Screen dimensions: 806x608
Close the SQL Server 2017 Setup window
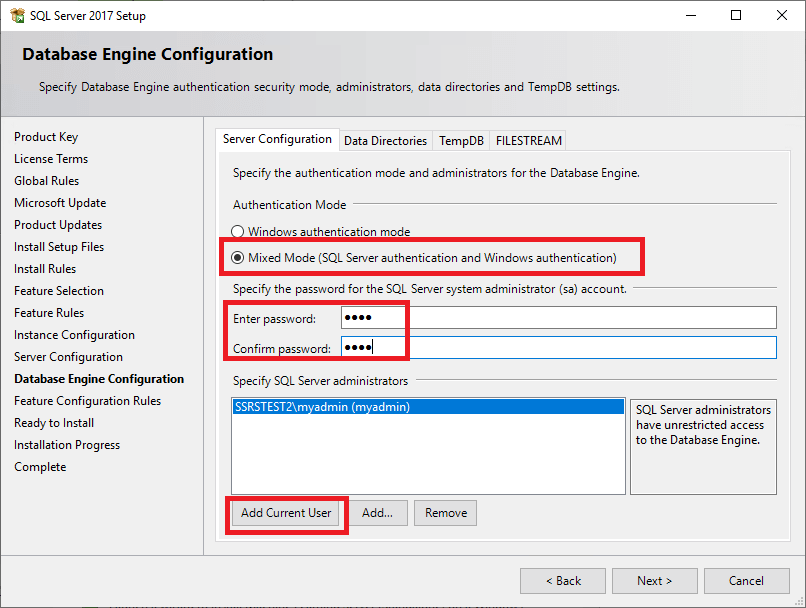pos(782,15)
